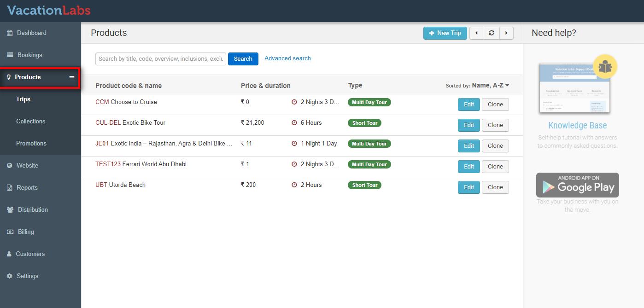Viewport: 644px width, 308px height.
Task: Select Collections submenu item
Action: pyautogui.click(x=31, y=122)
